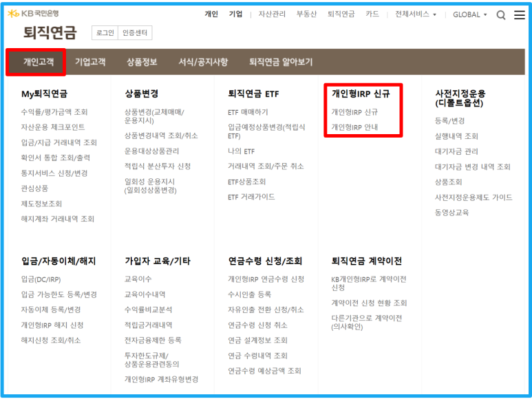This screenshot has width=532, height=399.
Task: Open 입금/지급 거래내역 조회 link
Action: [x=59, y=142]
